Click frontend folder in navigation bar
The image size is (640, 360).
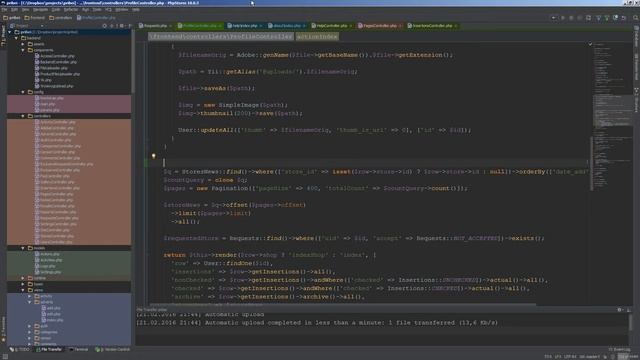click(x=35, y=18)
